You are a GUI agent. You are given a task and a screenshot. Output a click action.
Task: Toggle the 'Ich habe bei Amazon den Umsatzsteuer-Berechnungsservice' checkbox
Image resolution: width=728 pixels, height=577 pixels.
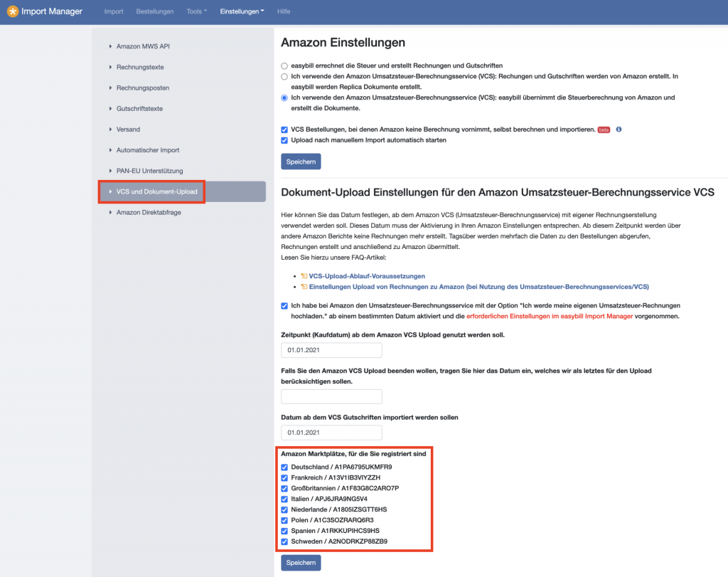(x=284, y=306)
